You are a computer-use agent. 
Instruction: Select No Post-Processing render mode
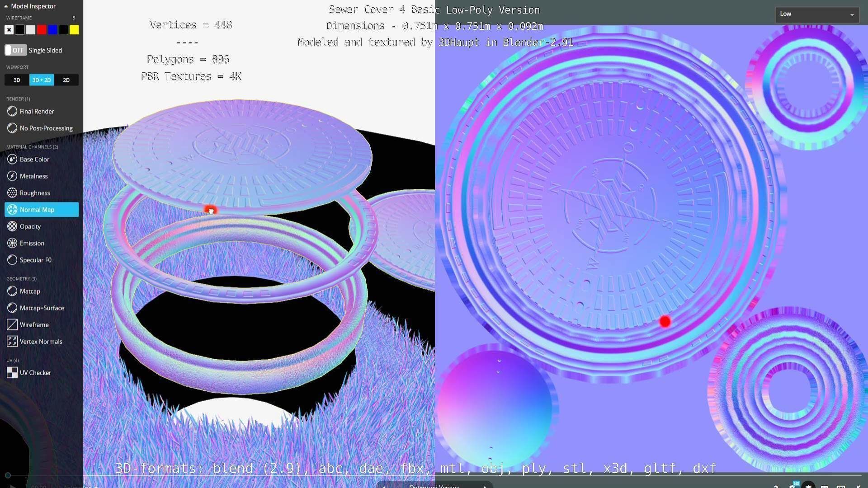coord(46,128)
